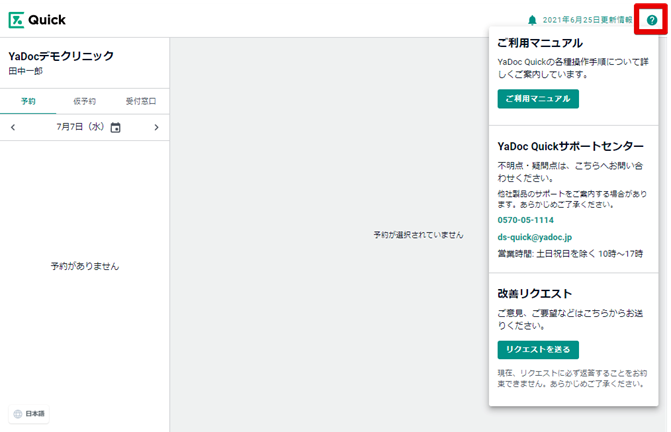The width and height of the screenshot is (671, 432).
Task: Switch to the 予約 tab
Action: point(28,101)
